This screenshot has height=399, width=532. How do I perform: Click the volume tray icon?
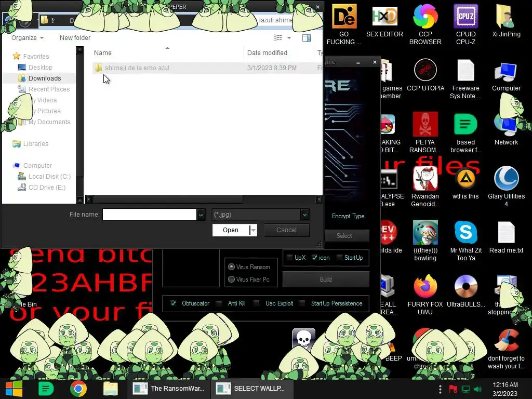(x=477, y=389)
